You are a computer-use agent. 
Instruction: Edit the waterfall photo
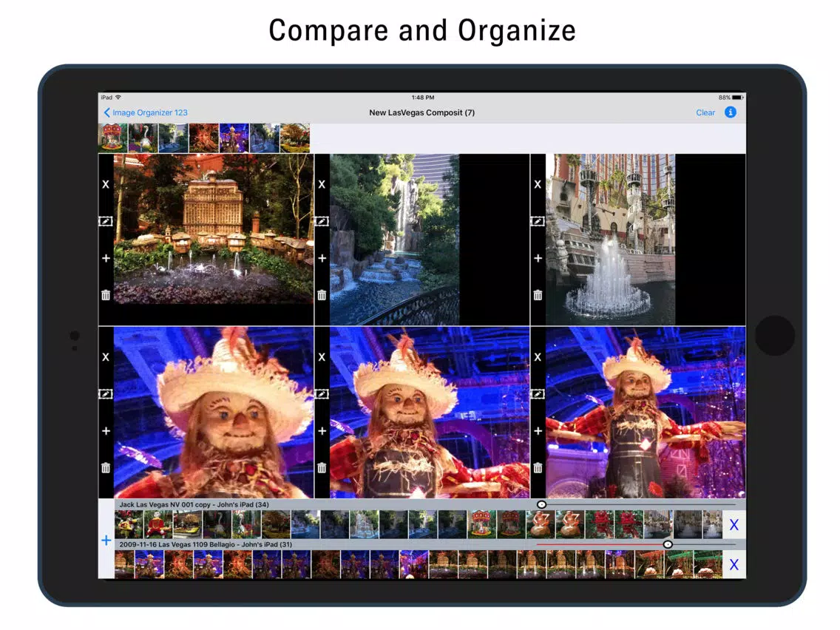point(322,221)
